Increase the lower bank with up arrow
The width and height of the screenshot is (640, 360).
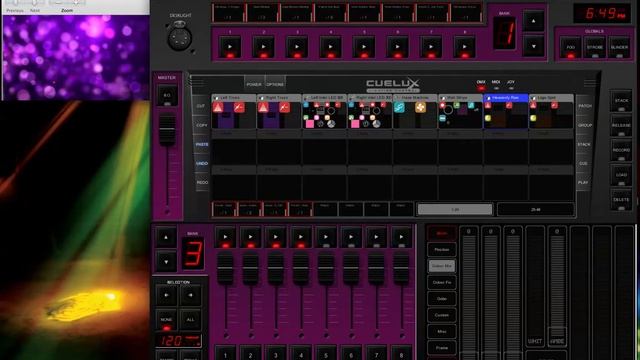click(166, 238)
